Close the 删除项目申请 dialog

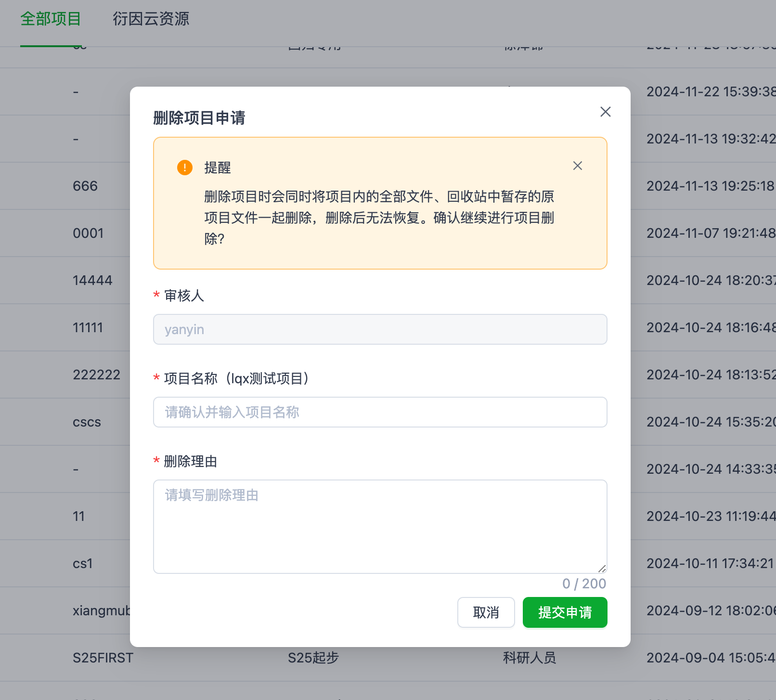pyautogui.click(x=605, y=112)
